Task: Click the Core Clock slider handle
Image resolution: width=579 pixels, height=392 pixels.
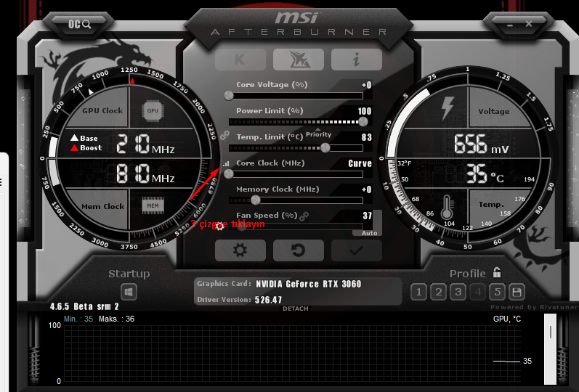Action: tap(229, 173)
